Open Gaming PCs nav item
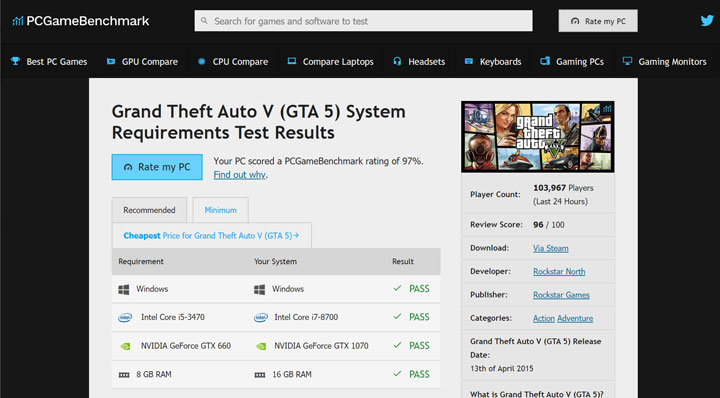 click(572, 61)
